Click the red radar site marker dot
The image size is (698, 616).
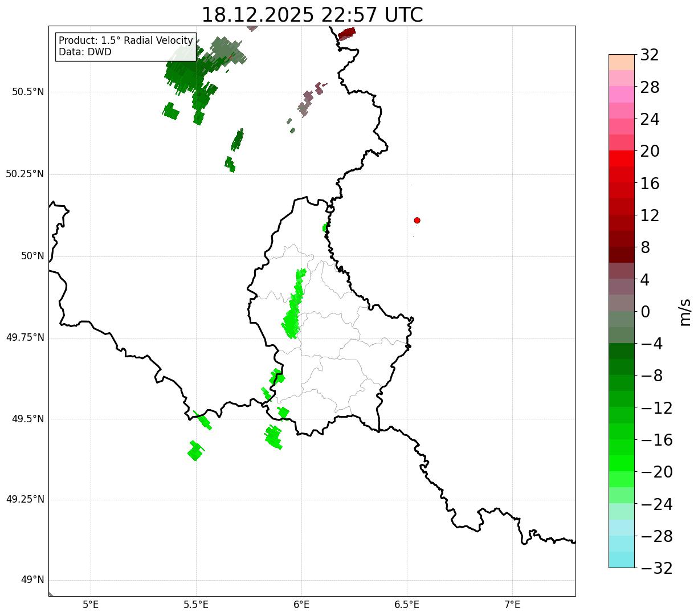[417, 221]
